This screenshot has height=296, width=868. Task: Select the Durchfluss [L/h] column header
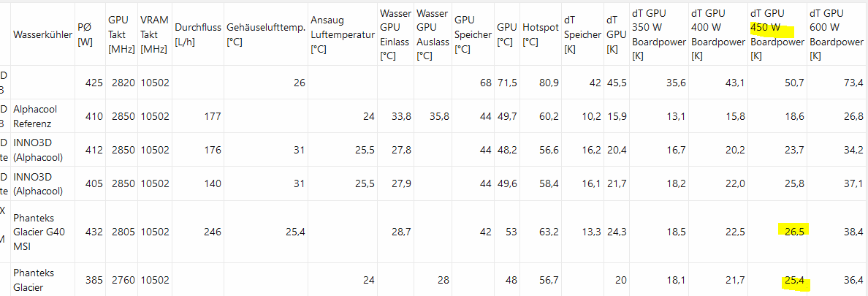197,34
